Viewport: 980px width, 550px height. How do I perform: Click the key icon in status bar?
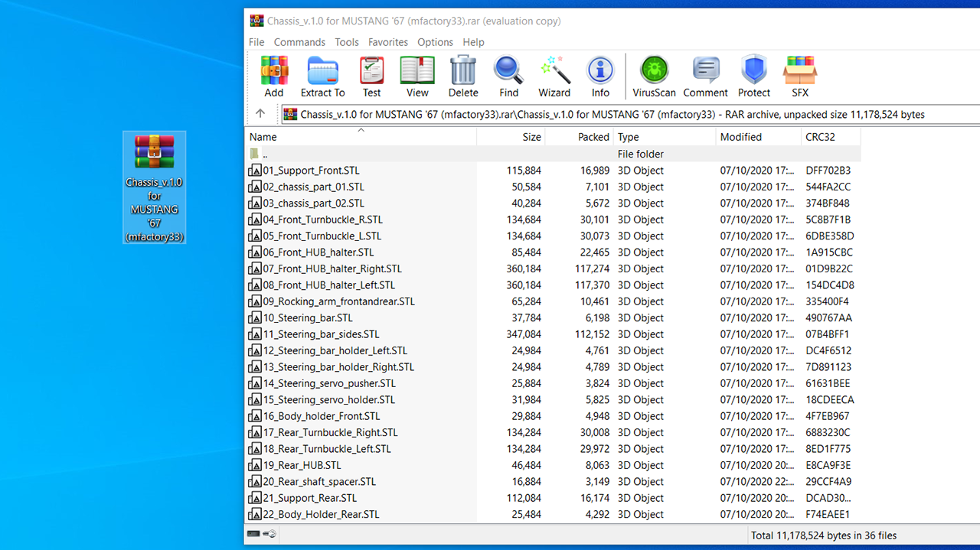pos(269,534)
